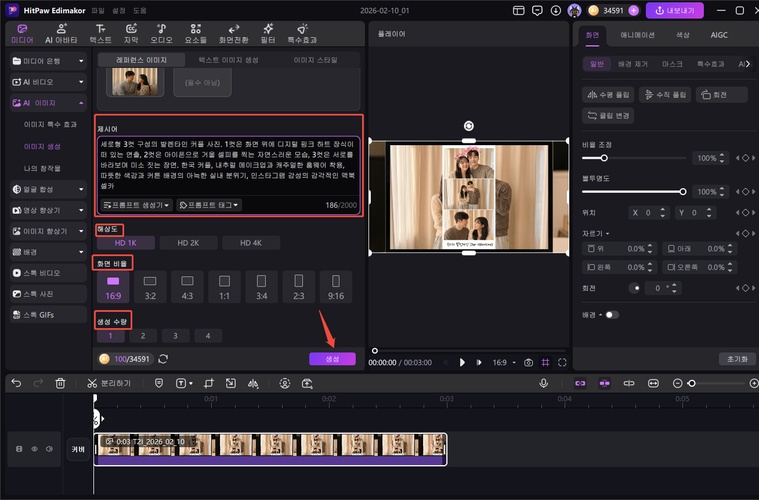This screenshot has height=500, width=759.
Task: Toggle track visibility eye icon
Action: tap(34, 449)
